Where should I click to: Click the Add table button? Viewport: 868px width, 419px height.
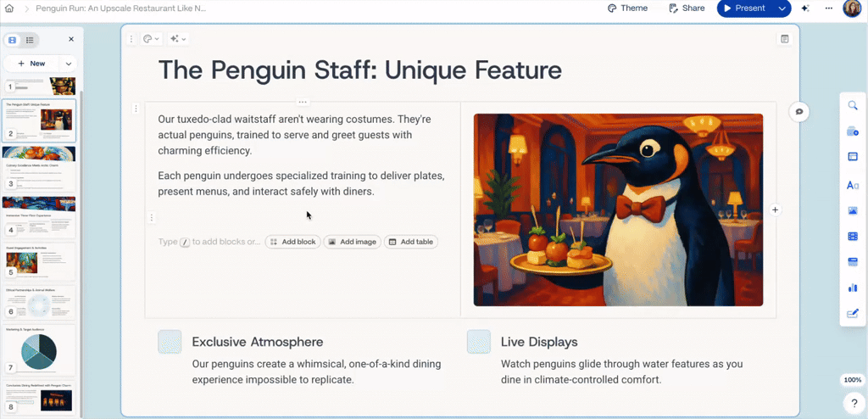point(410,242)
